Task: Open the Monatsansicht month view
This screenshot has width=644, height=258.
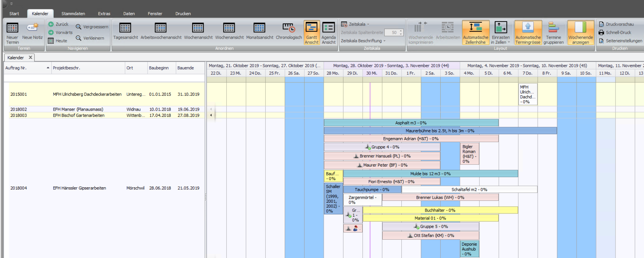Action: 260,32
